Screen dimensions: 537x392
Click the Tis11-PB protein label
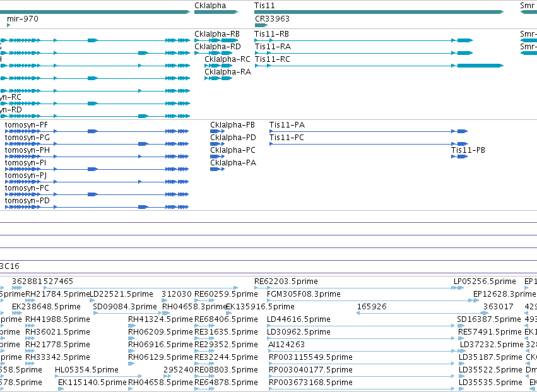click(x=468, y=150)
